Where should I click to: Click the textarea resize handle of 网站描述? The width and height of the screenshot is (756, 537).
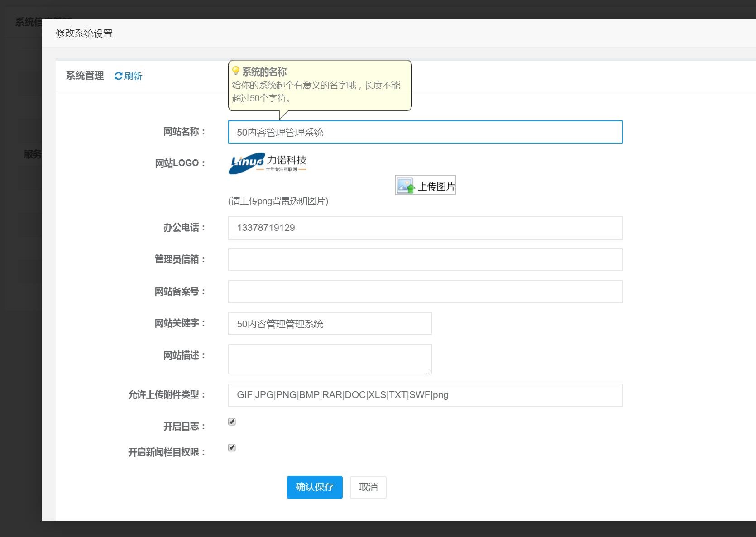pyautogui.click(x=428, y=371)
